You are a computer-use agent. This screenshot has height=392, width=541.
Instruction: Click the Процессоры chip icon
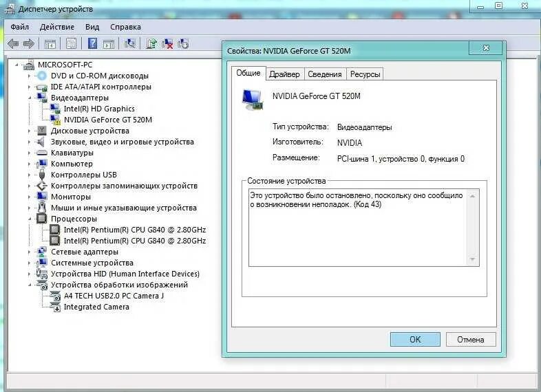click(42, 219)
